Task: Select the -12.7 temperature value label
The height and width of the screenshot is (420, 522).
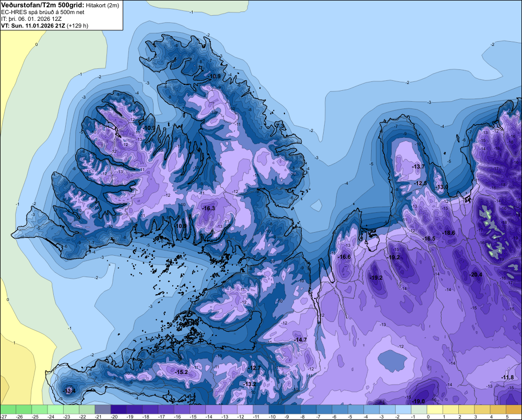Action: click(x=255, y=368)
